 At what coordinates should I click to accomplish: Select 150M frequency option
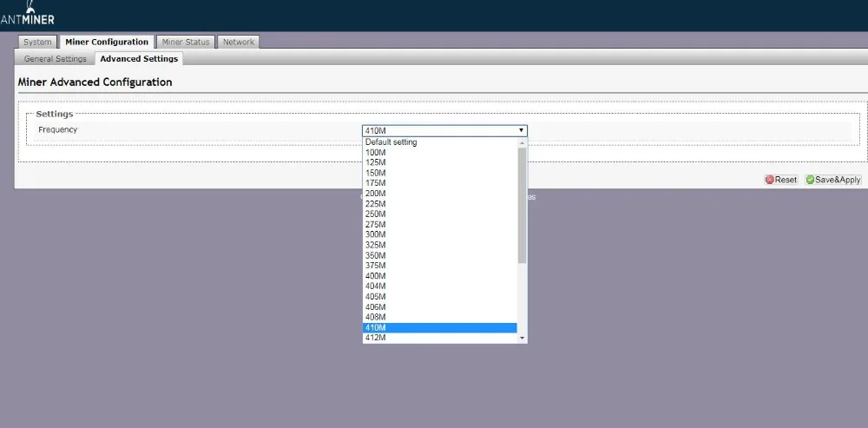[x=440, y=173]
